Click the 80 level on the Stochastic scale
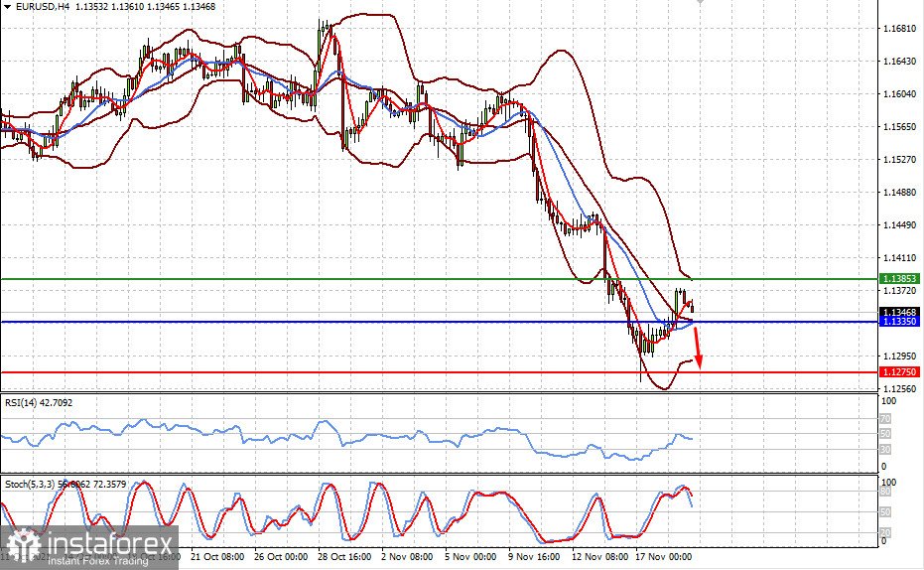The width and height of the screenshot is (924, 570). coord(884,492)
